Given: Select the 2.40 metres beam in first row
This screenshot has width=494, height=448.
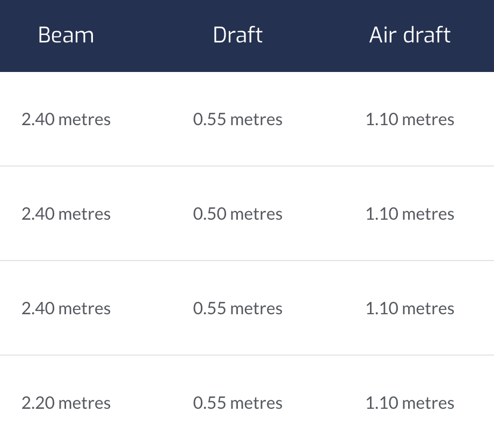Looking at the screenshot, I should coord(66,119).
